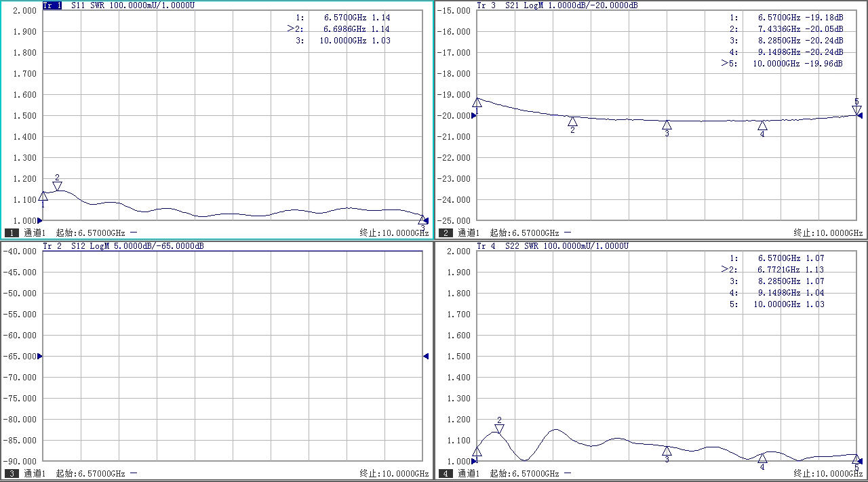Select marker 4 triangle on S21 trace
Image resolution: width=868 pixels, height=482 pixels.
[762, 125]
